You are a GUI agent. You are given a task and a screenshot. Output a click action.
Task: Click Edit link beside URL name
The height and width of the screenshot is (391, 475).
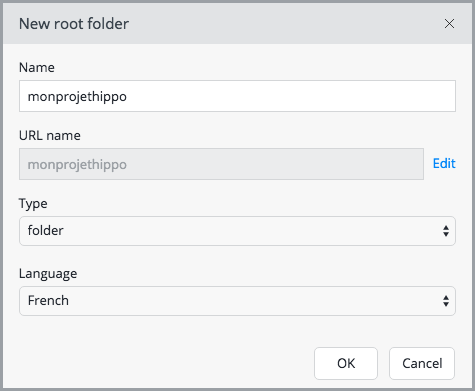pyautogui.click(x=444, y=163)
